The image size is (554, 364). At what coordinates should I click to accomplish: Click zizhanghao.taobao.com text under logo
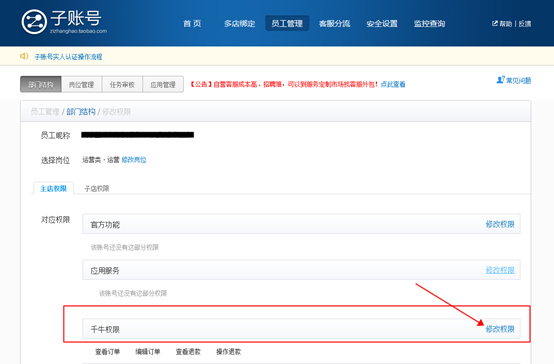pyautogui.click(x=78, y=31)
